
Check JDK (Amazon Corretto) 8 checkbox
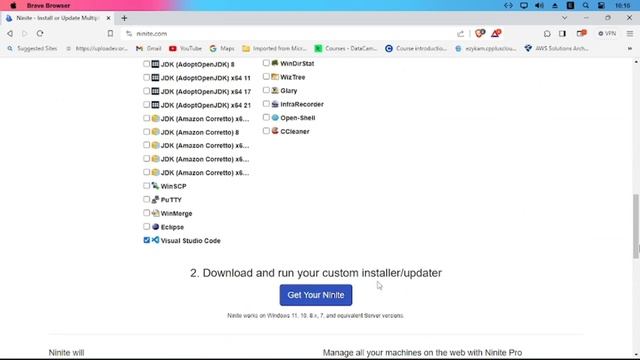coord(147,132)
